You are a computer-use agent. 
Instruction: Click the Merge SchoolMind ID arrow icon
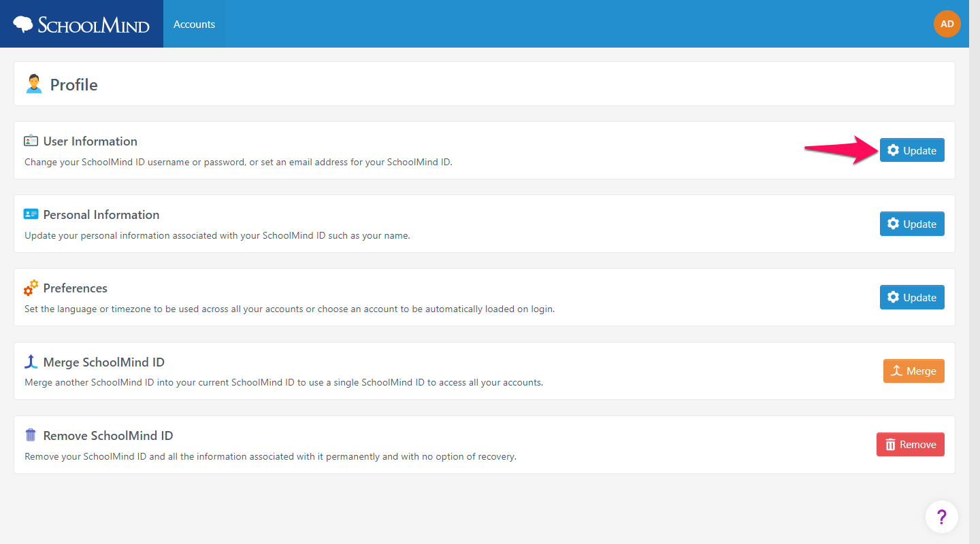[x=31, y=362]
